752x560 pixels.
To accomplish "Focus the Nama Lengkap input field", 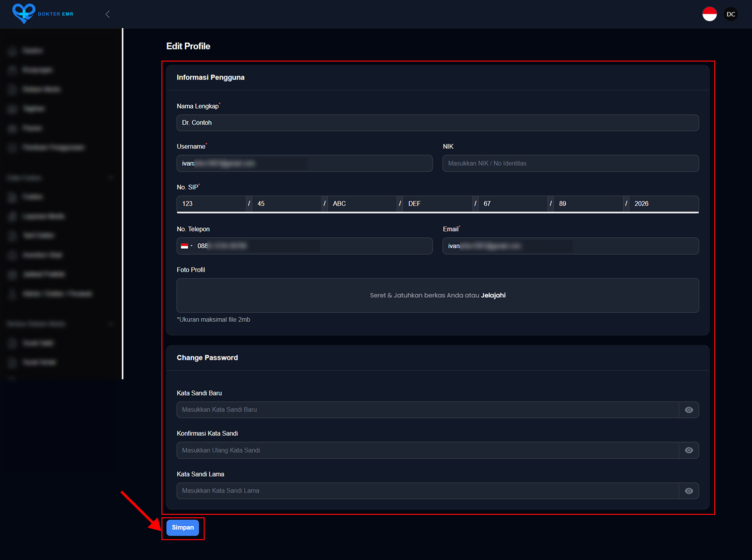I will click(438, 123).
